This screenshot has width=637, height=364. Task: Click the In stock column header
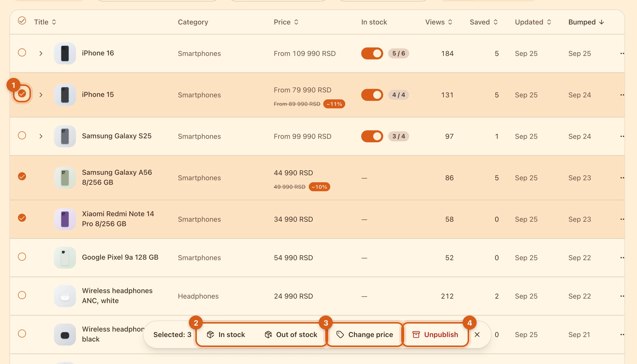pyautogui.click(x=374, y=22)
